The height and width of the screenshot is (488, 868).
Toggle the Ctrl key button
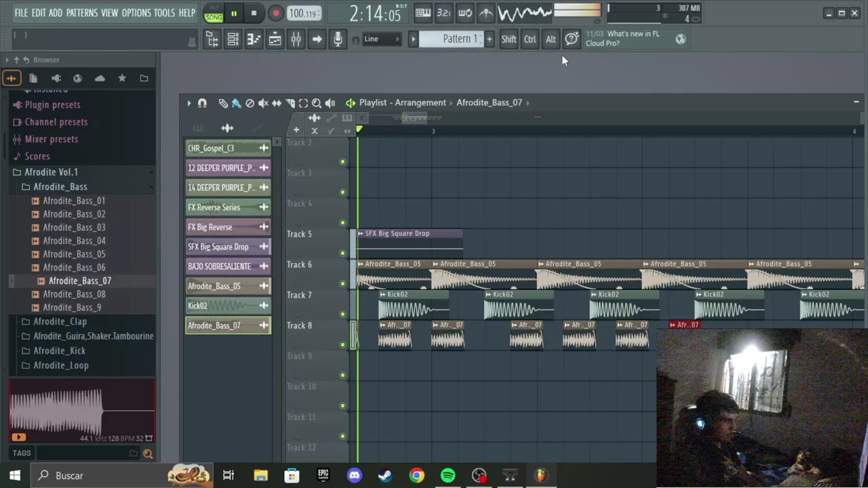pos(530,39)
